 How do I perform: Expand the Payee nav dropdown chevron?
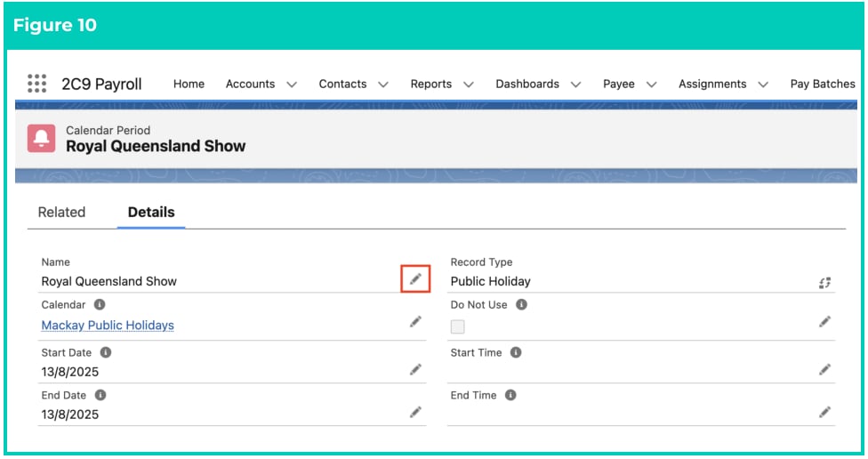[652, 85]
